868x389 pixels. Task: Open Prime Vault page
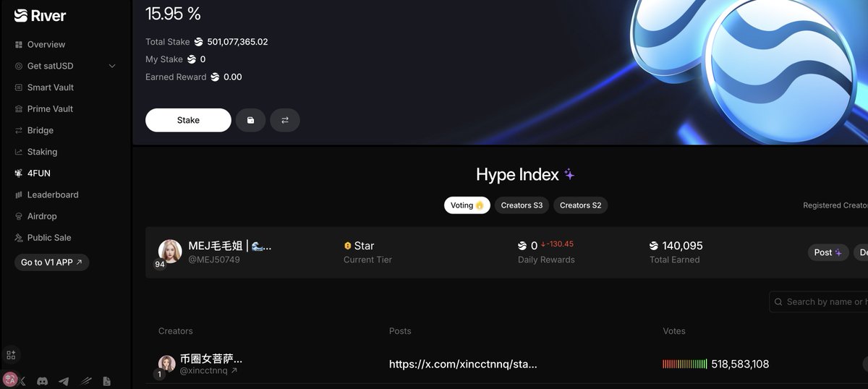[x=50, y=109]
